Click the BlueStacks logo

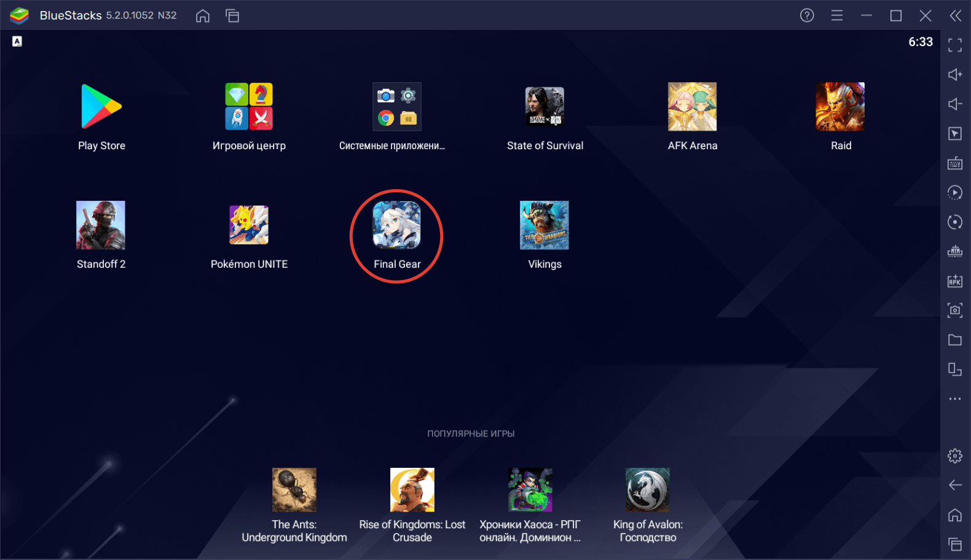point(20,15)
